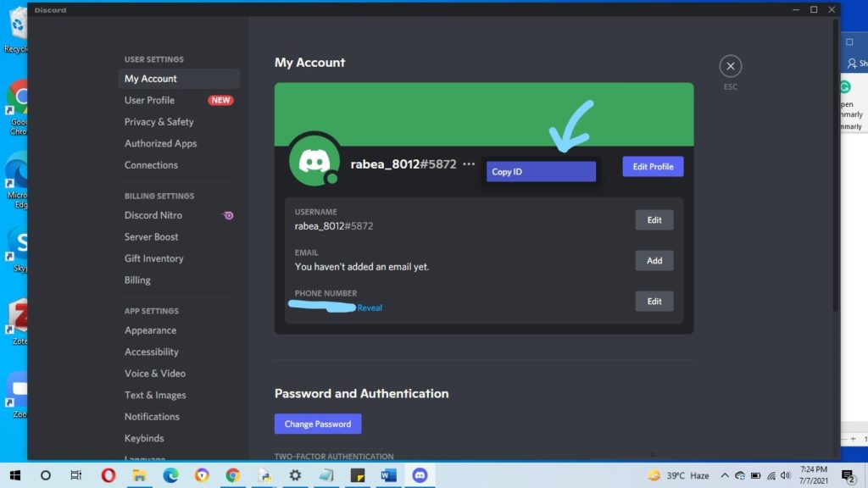Open Recycle Bin on desktop
Viewport: 868px width, 488px height.
pyautogui.click(x=17, y=30)
